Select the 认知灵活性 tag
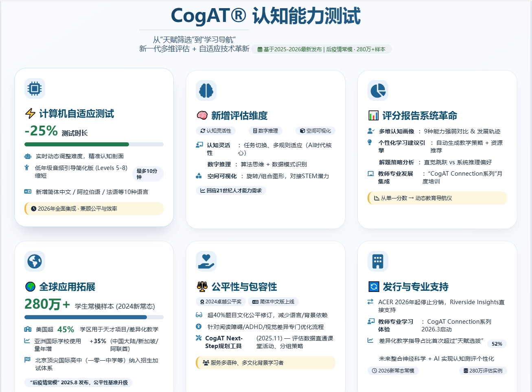Image resolution: width=532 pixels, height=392 pixels. click(x=216, y=131)
